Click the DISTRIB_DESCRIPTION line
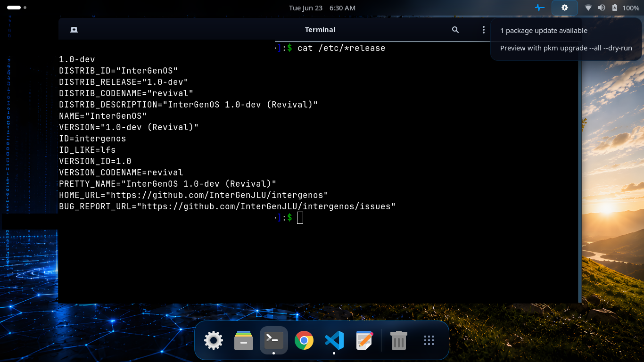The image size is (644, 362). [189, 105]
